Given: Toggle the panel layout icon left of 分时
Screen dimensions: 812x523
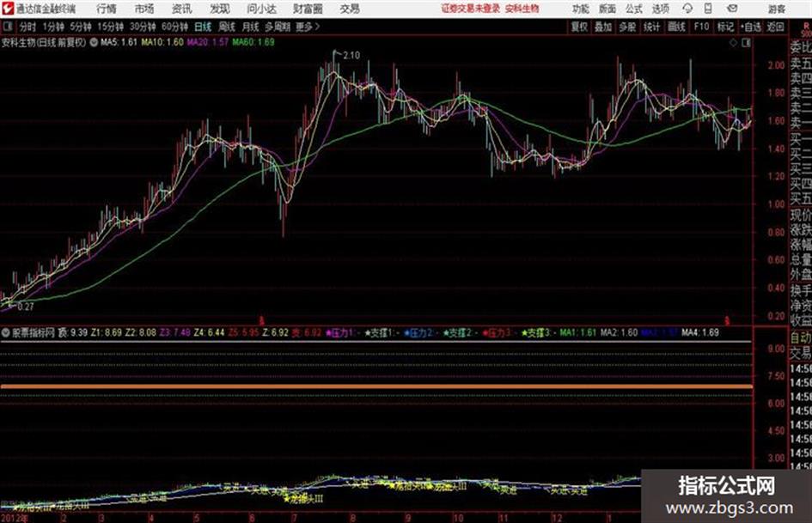Looking at the screenshot, I should [7, 27].
